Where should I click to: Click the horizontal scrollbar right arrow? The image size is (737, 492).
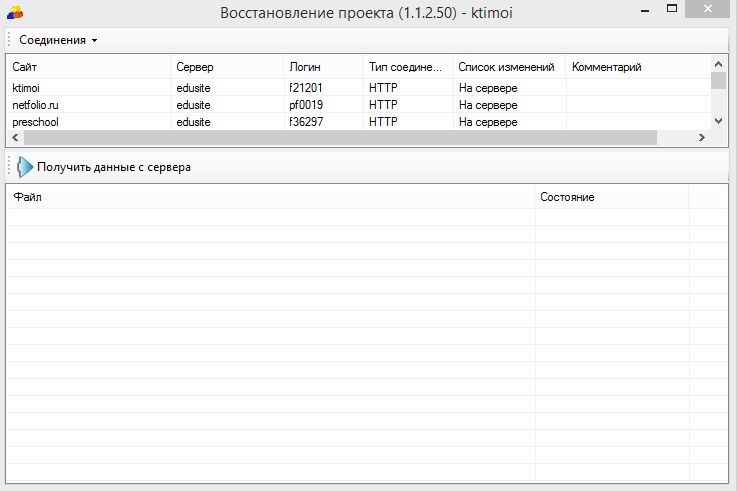tap(703, 138)
